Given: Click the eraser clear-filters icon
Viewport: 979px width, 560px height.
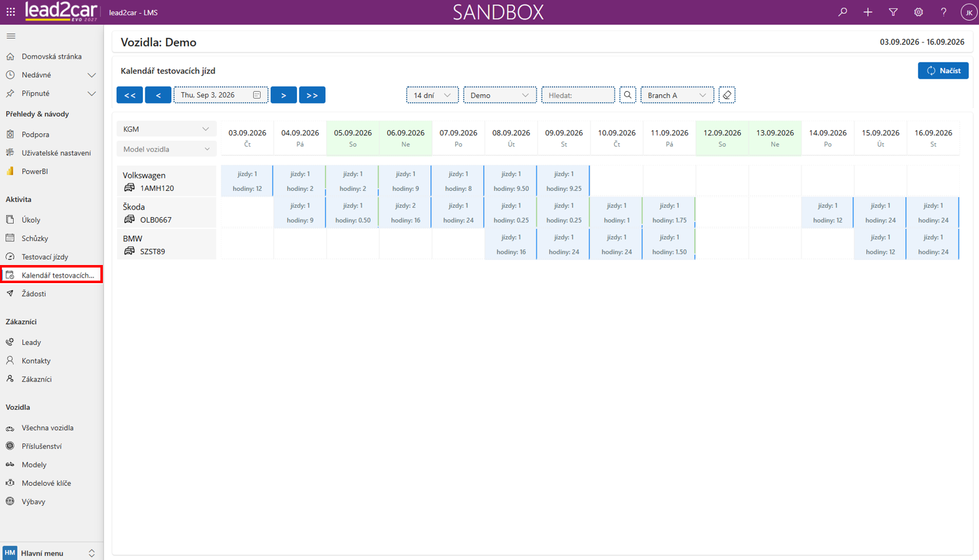Looking at the screenshot, I should click(x=727, y=95).
